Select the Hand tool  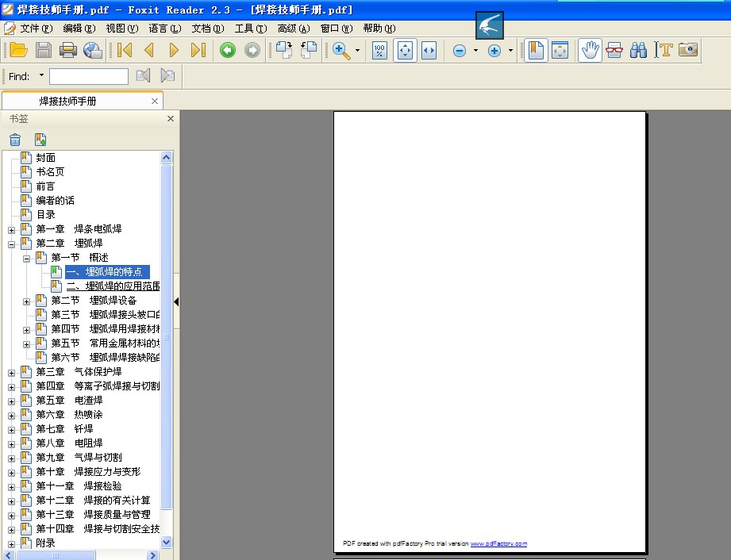590,50
